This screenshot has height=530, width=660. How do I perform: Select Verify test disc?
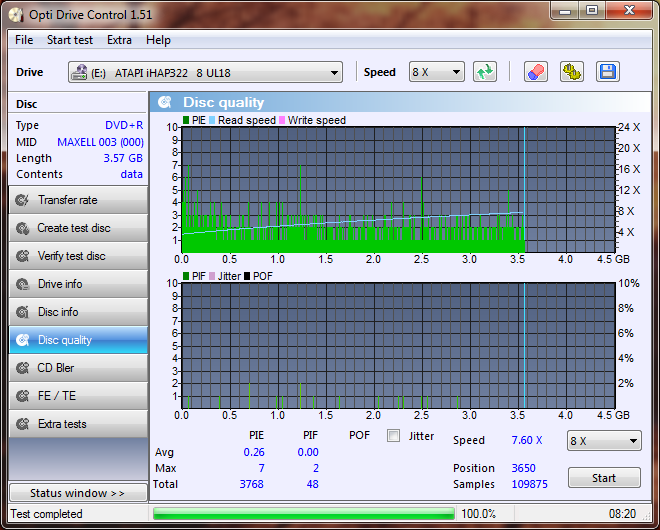[x=78, y=256]
